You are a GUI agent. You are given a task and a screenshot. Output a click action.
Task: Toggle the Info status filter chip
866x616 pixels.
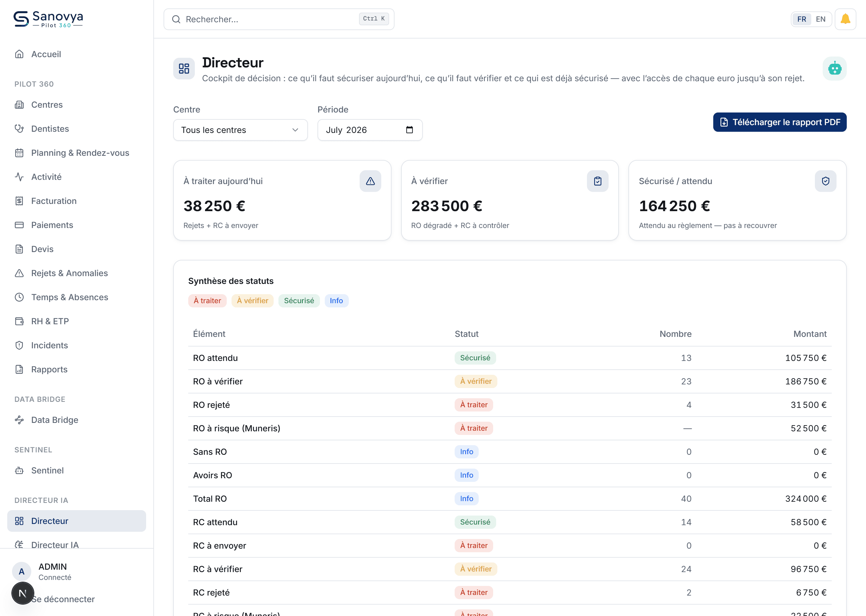coord(336,301)
